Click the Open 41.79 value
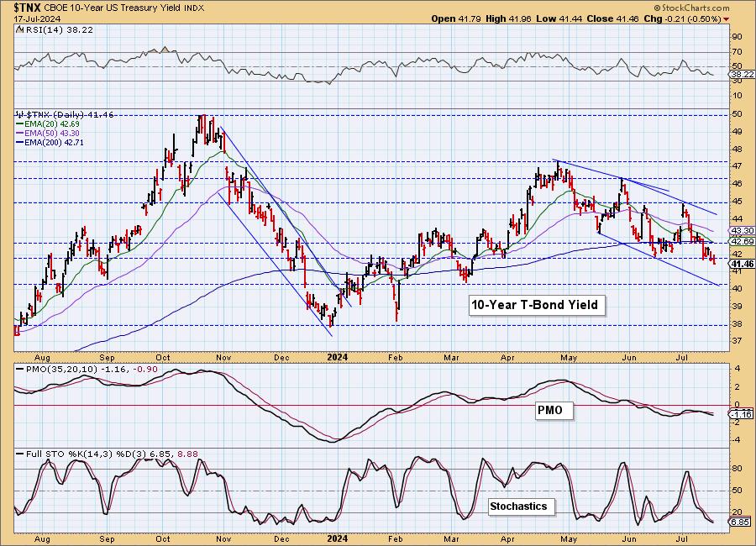The width and height of the screenshot is (756, 546). (x=457, y=18)
